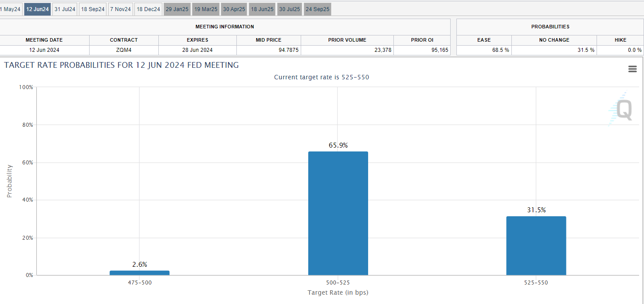644x304 pixels.
Task: Click the QuikStrike Q watermark logo
Action: tap(621, 109)
